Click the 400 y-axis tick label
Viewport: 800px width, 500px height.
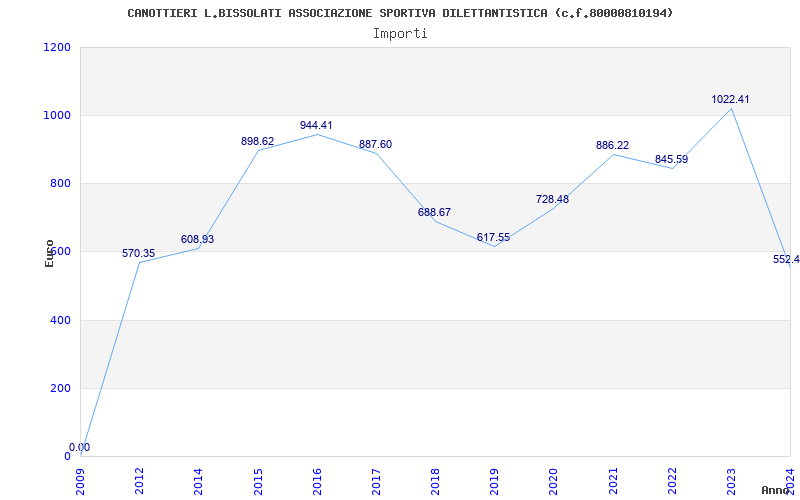[60, 320]
